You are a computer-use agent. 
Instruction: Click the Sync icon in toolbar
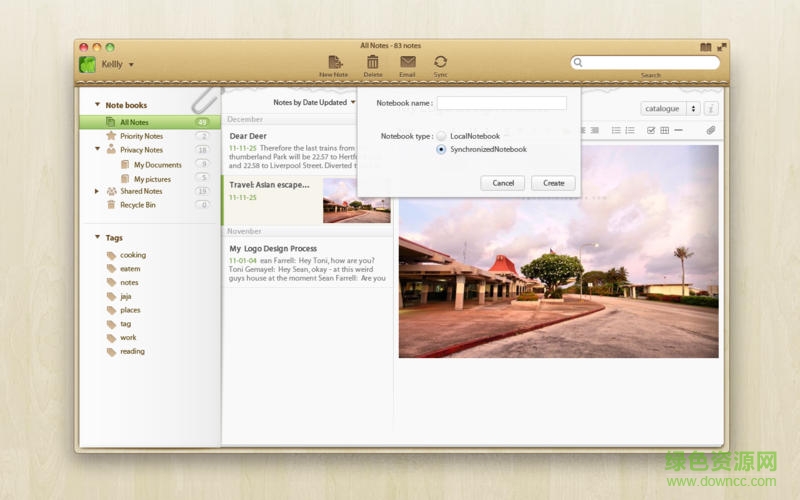(x=440, y=62)
